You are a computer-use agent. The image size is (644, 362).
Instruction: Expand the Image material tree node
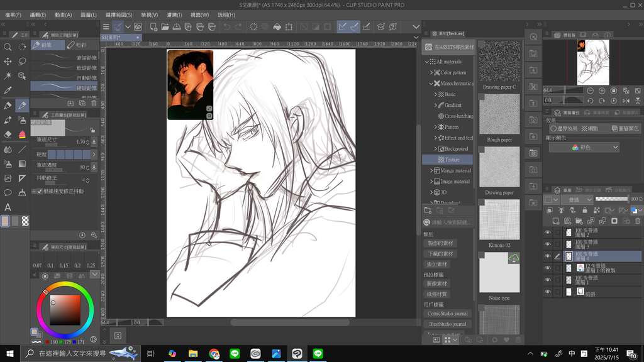tap(431, 182)
